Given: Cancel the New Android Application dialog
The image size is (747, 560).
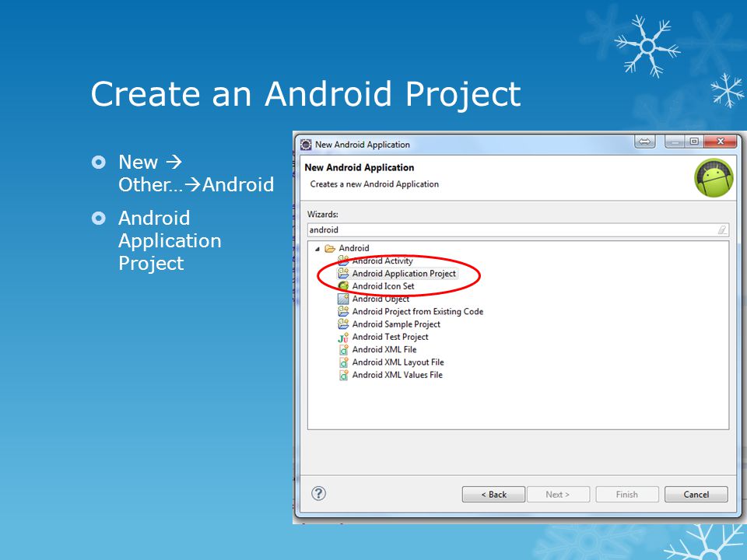Looking at the screenshot, I should 696,495.
